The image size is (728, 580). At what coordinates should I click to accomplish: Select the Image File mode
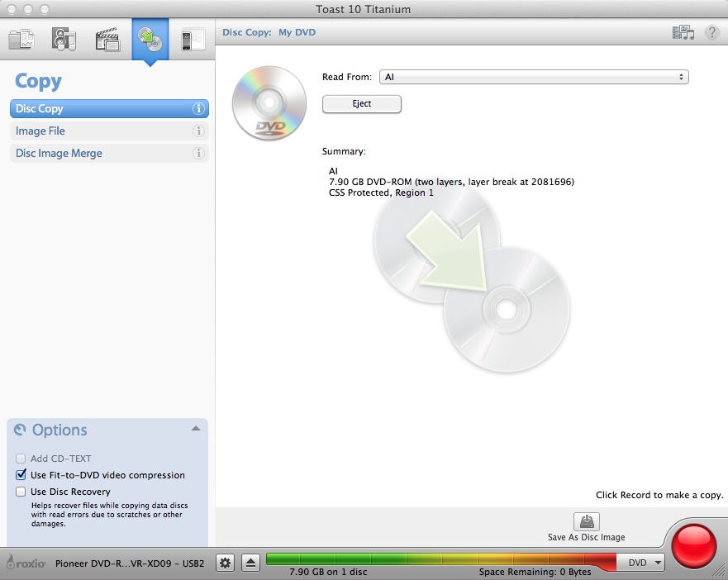pyautogui.click(x=109, y=131)
